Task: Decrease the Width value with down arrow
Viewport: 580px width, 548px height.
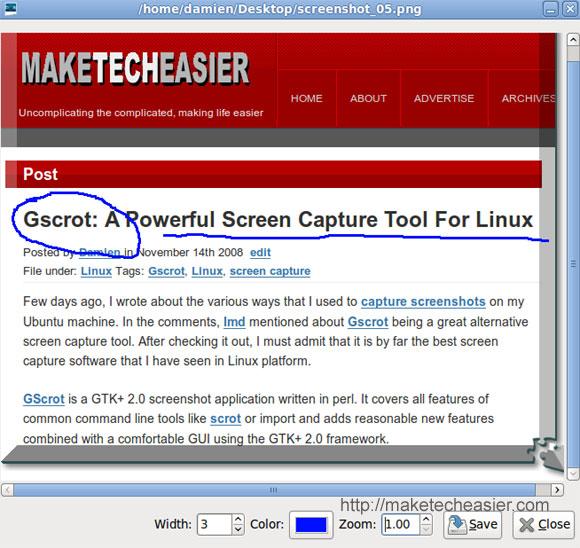Action: (238, 529)
